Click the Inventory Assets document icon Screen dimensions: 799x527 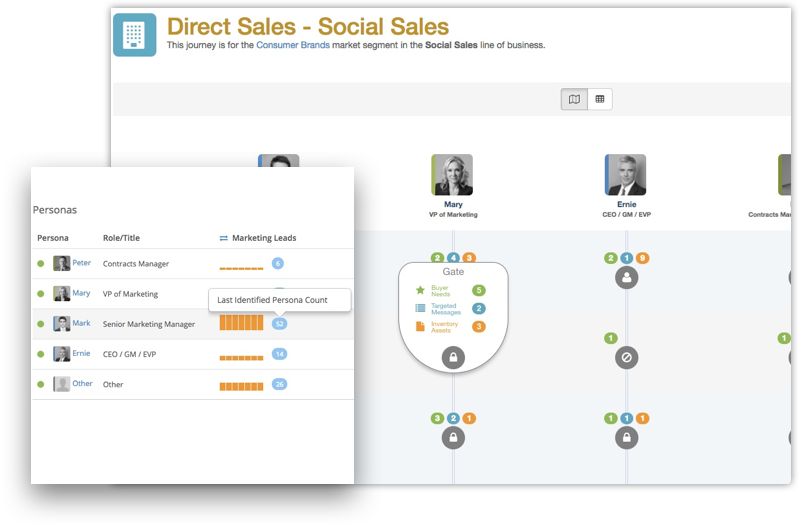pos(420,326)
